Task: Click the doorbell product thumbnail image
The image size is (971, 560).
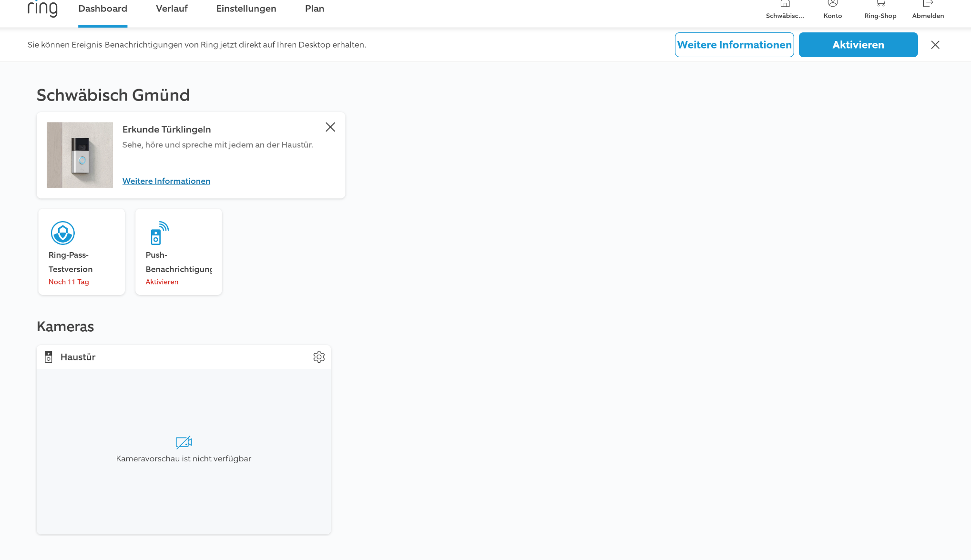Action: pos(80,155)
